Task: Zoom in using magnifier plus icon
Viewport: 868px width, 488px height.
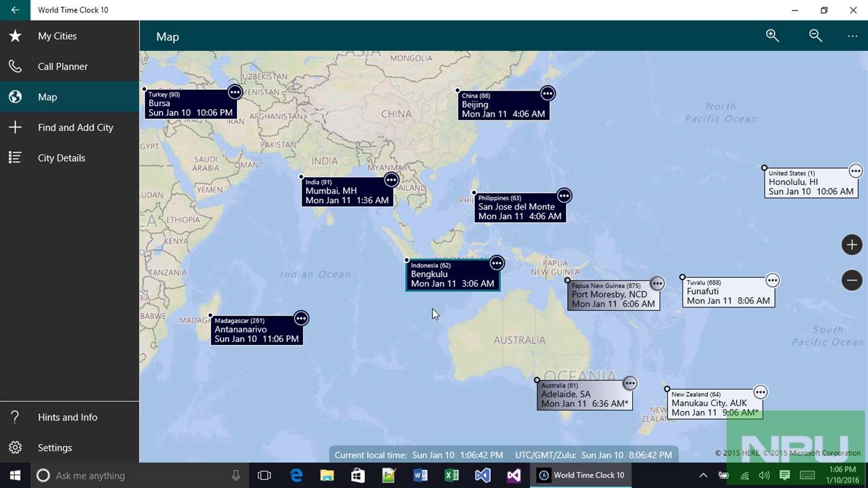Action: coord(772,36)
